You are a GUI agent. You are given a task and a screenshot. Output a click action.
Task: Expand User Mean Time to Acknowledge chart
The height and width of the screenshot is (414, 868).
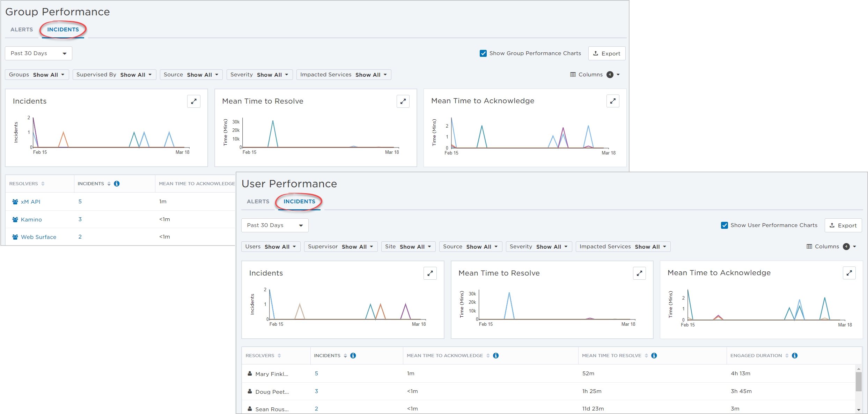click(x=849, y=273)
